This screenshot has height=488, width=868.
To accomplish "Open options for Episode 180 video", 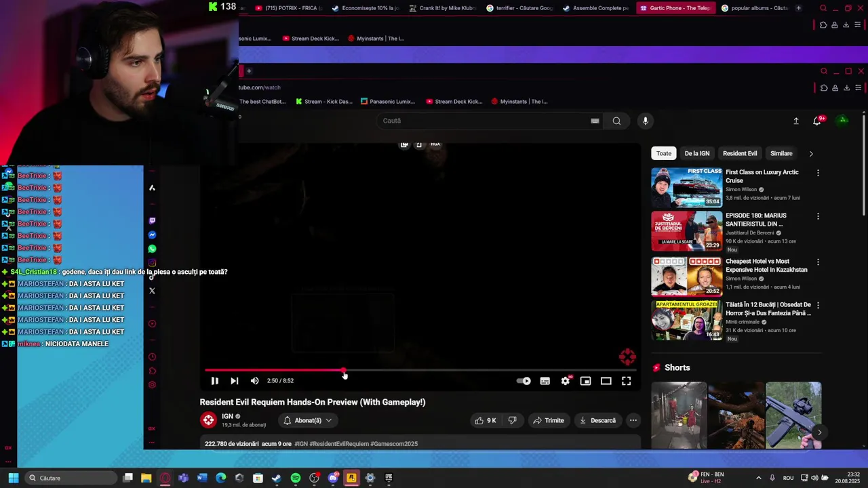I will (818, 216).
